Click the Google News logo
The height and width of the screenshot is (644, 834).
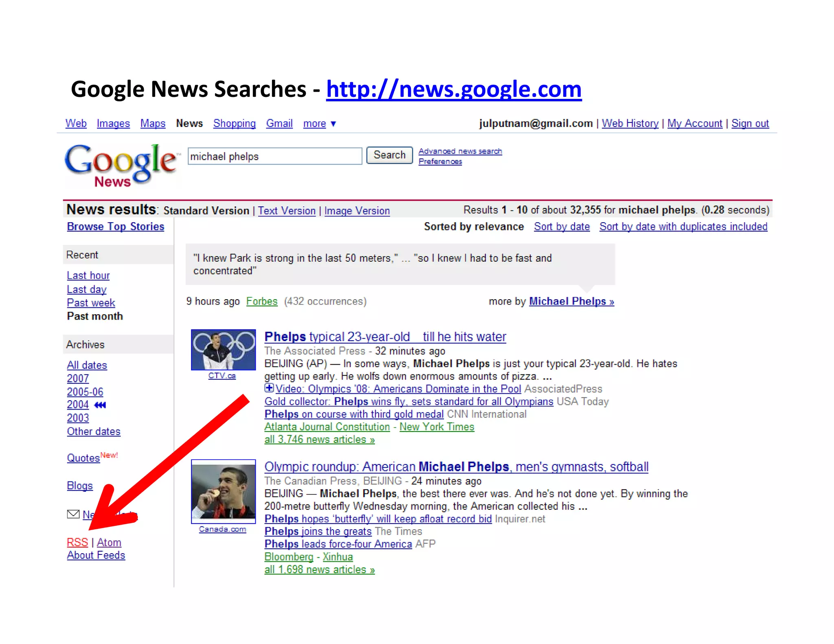(121, 165)
